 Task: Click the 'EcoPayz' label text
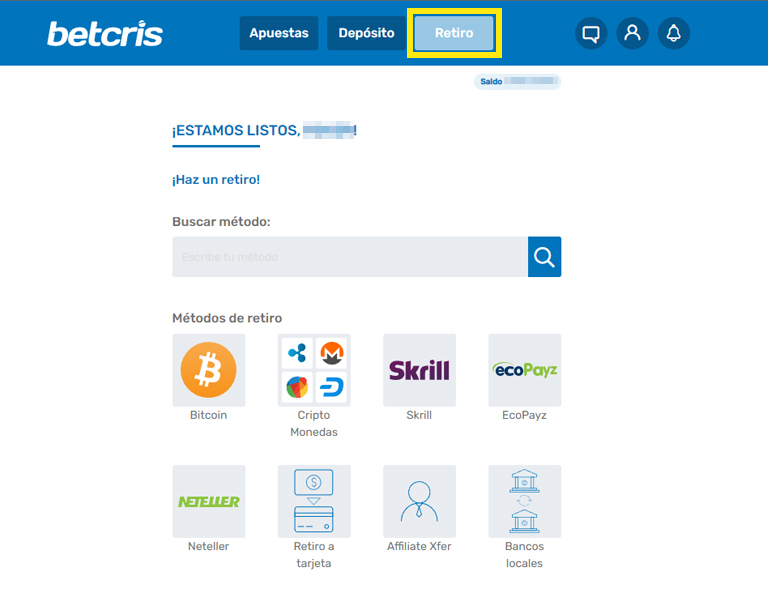(525, 415)
